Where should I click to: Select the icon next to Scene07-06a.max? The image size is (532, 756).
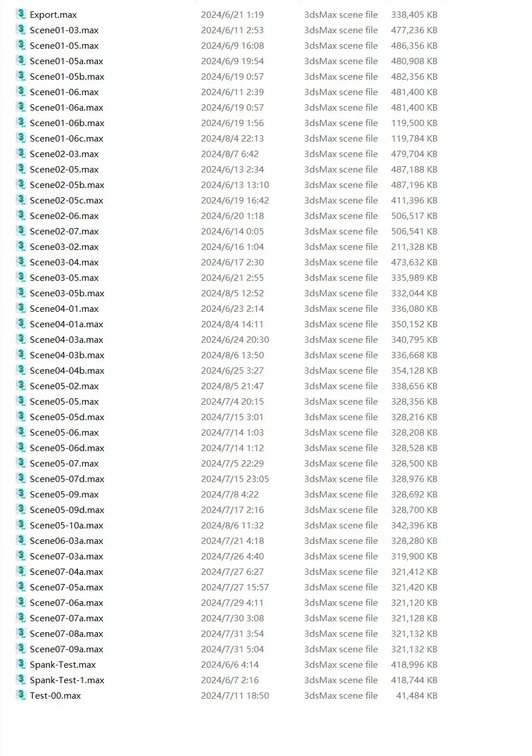(x=21, y=602)
